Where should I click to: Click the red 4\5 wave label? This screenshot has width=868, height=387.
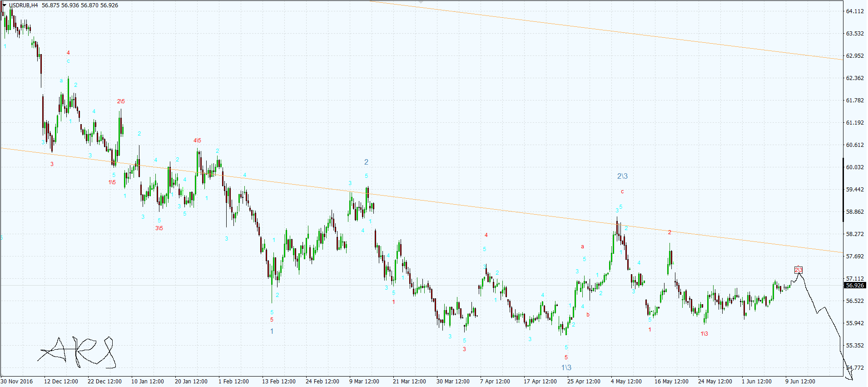tap(197, 141)
